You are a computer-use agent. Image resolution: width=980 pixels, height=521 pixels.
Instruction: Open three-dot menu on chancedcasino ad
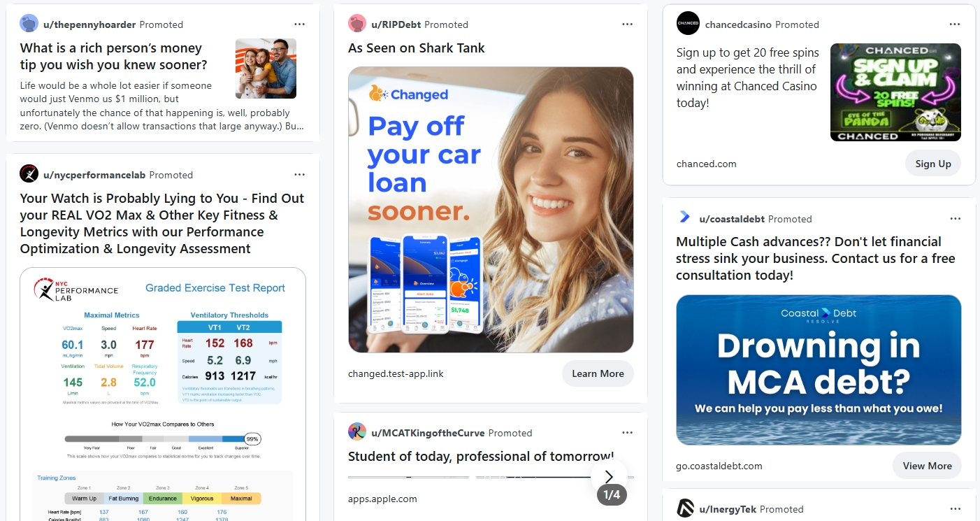(x=955, y=24)
